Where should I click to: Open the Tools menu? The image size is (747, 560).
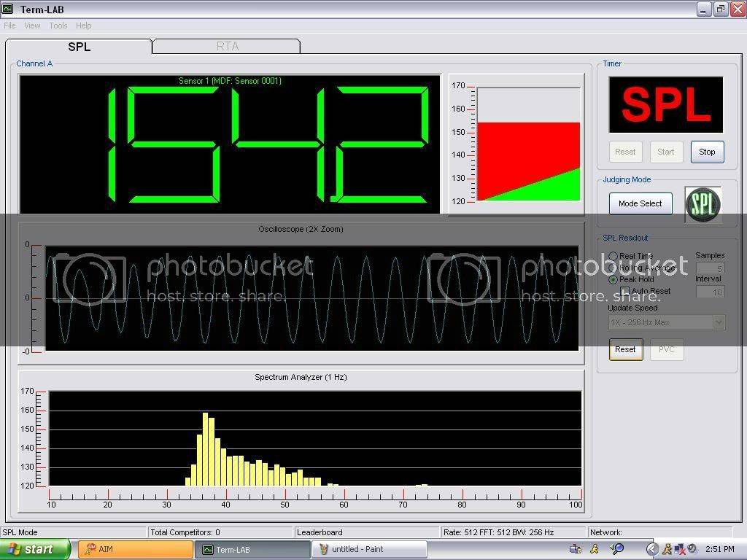pos(58,26)
